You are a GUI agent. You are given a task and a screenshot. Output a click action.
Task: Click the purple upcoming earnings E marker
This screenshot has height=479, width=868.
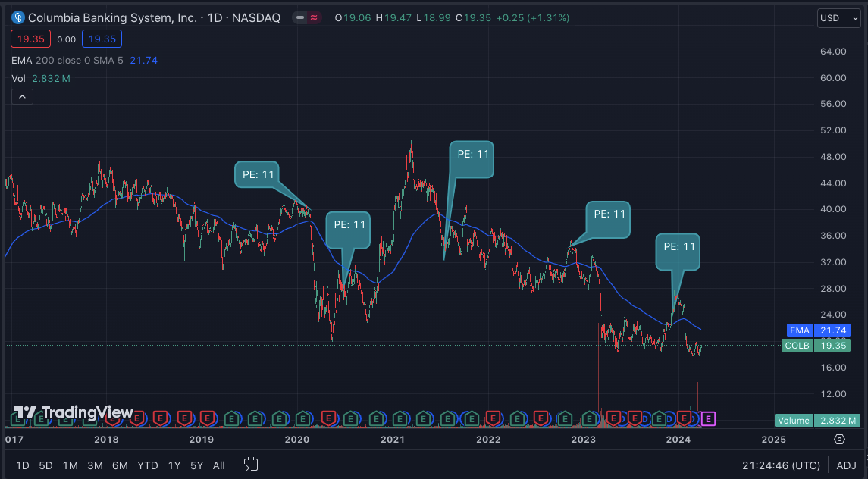(709, 418)
